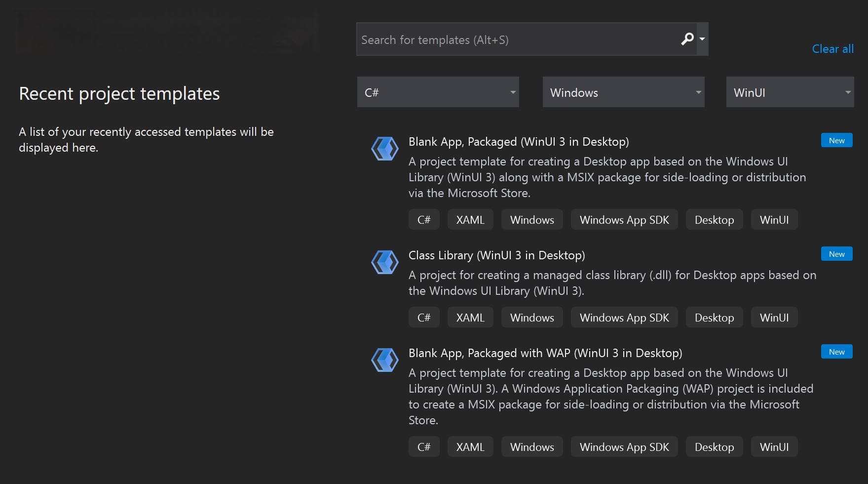Click Windows tag under Blank App, Packaged
The height and width of the screenshot is (484, 868).
(532, 220)
